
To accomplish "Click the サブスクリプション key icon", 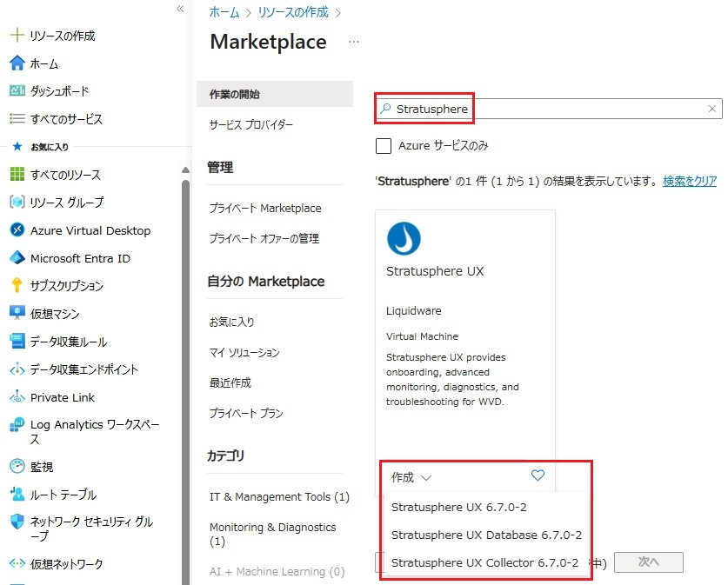I will click(17, 285).
